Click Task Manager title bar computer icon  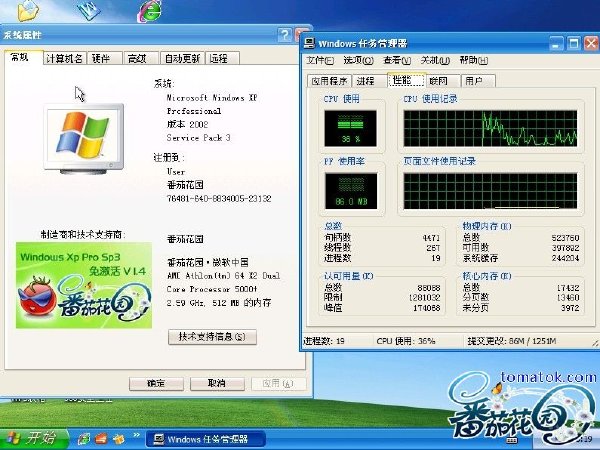309,43
